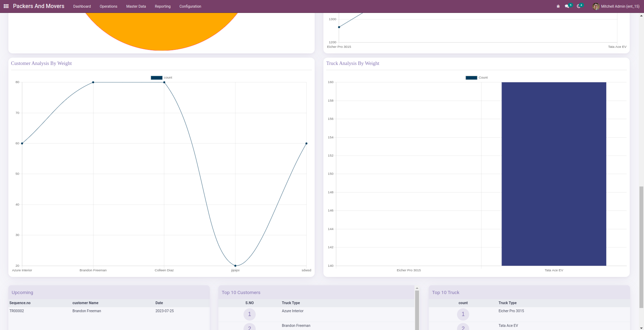Click the Tata Ace EV bar in Truck Analysis

(554, 174)
